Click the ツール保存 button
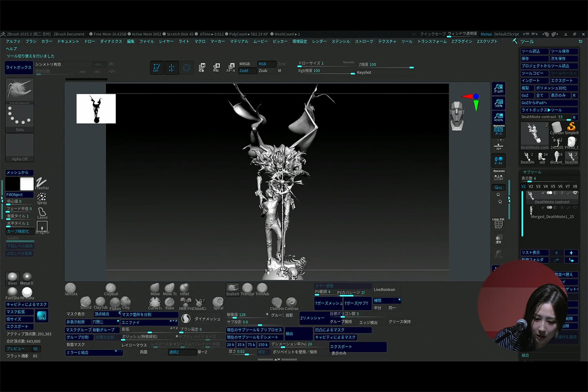Image resolution: width=588 pixels, height=392 pixels. point(563,51)
